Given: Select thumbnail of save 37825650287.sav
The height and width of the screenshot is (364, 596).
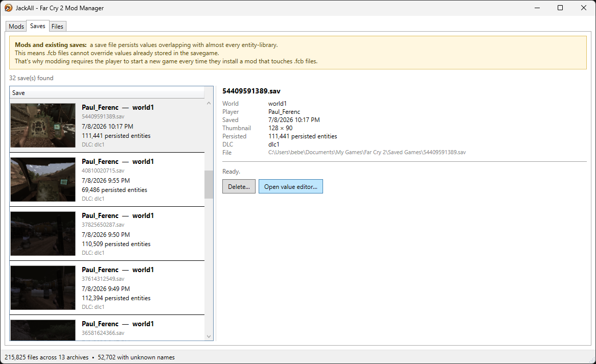Looking at the screenshot, I should [43, 233].
